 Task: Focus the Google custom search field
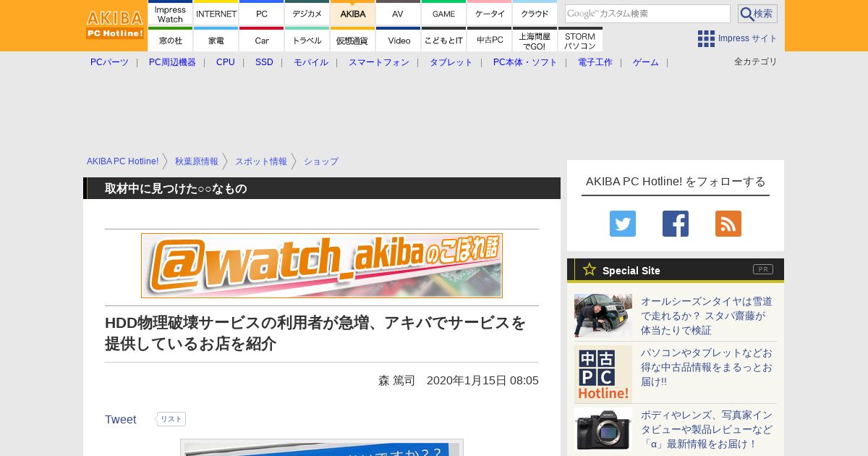pyautogui.click(x=647, y=14)
